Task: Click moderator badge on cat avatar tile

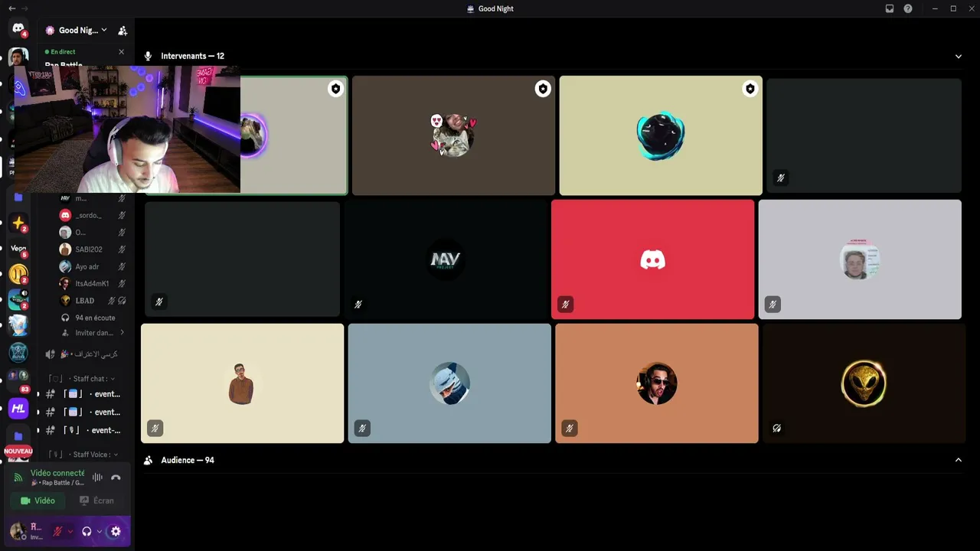Action: click(x=543, y=89)
